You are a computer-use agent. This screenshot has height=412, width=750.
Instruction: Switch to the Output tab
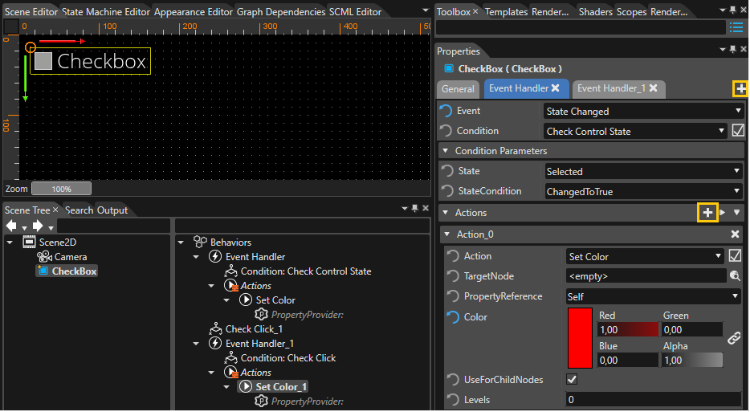pyautogui.click(x=112, y=211)
